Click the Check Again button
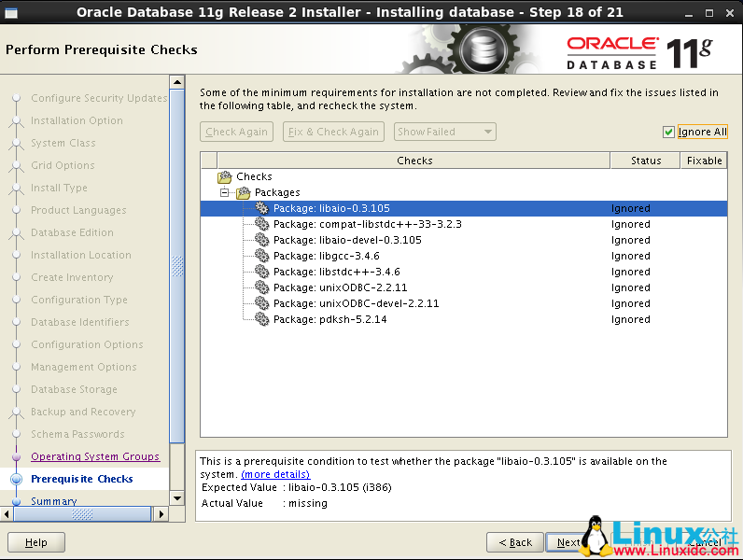This screenshot has height=560, width=743. 236,132
